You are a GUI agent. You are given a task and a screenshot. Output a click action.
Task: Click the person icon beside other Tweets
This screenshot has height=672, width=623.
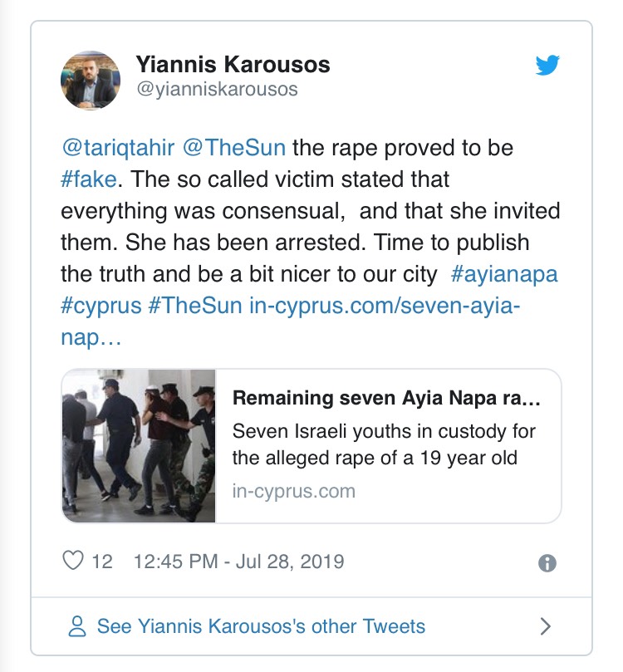[x=77, y=626]
